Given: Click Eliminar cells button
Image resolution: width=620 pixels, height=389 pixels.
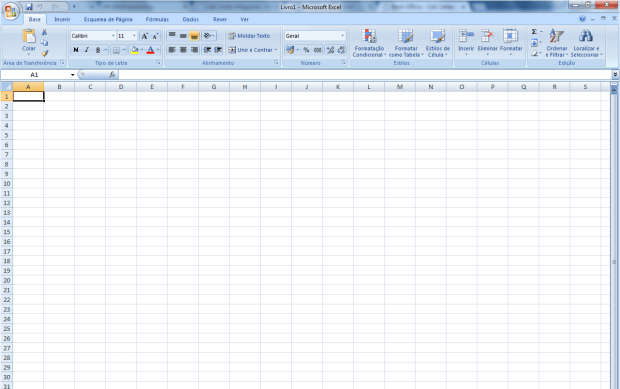Looking at the screenshot, I should [x=488, y=42].
